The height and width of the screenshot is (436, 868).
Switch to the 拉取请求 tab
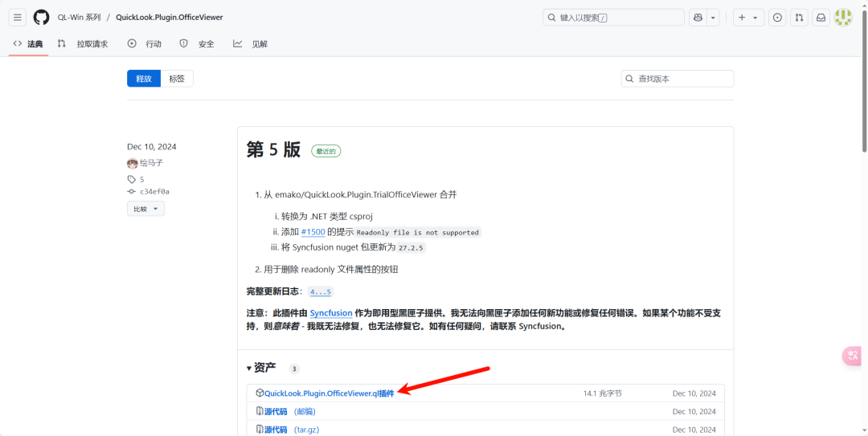(83, 43)
